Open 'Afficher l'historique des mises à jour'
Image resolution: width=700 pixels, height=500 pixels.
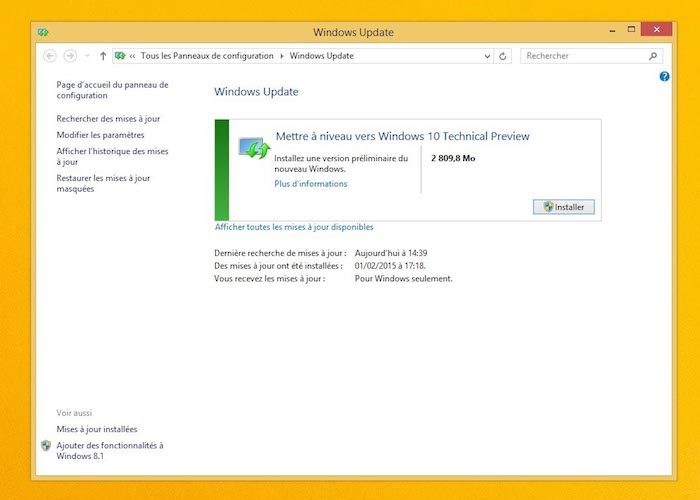coord(112,157)
